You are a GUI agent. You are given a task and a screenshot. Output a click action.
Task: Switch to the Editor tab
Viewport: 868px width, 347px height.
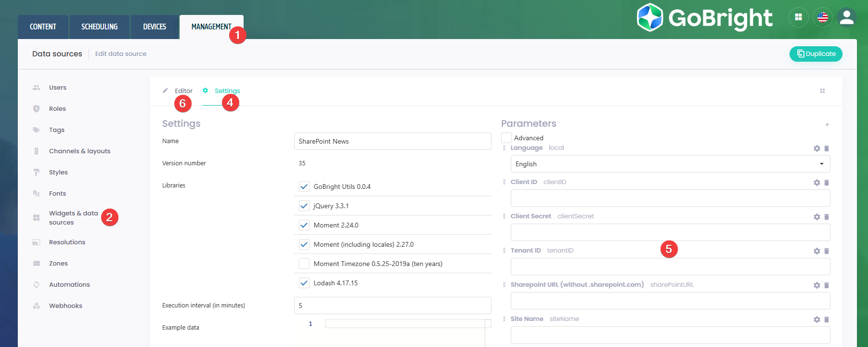183,91
